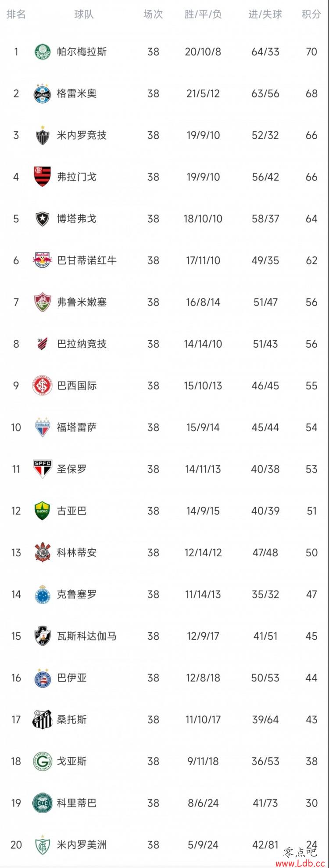Click the Goiás green G crest
The height and width of the screenshot is (868, 329).
43,761
